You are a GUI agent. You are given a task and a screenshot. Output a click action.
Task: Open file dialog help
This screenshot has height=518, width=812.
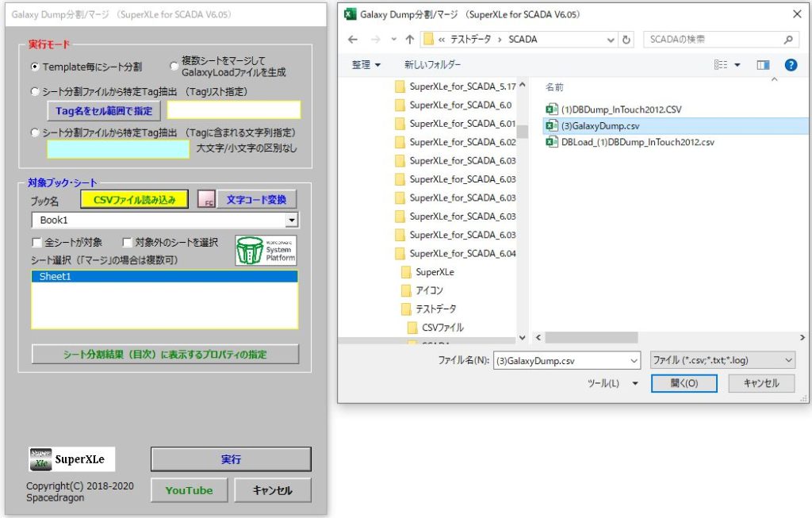791,65
